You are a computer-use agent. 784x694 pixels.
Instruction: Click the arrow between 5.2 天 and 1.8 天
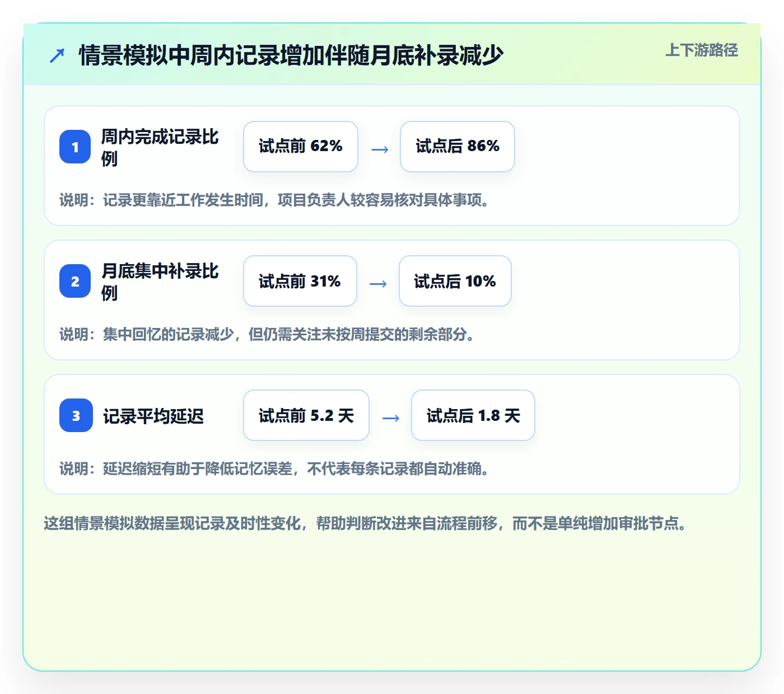[x=390, y=418]
